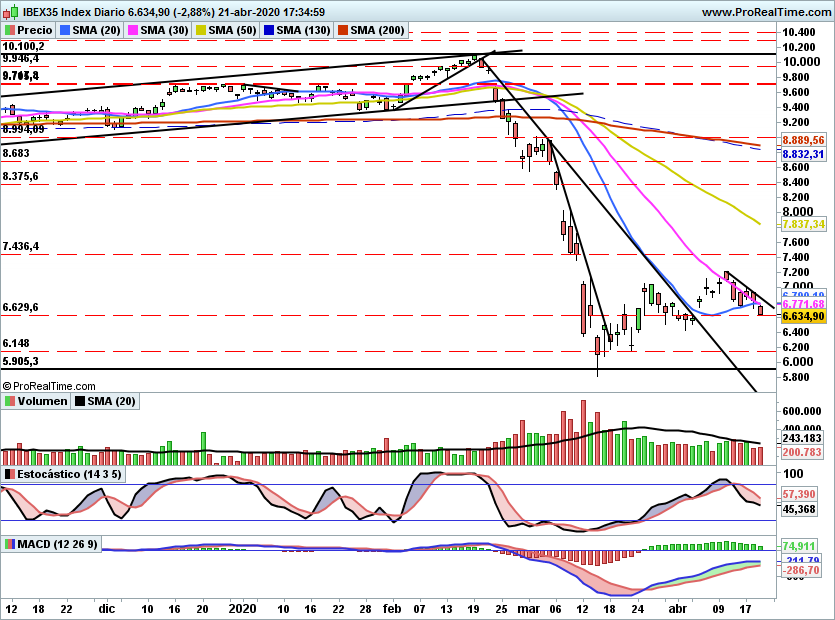
Task: Click the 200.783 volume value label
Action: click(x=802, y=452)
